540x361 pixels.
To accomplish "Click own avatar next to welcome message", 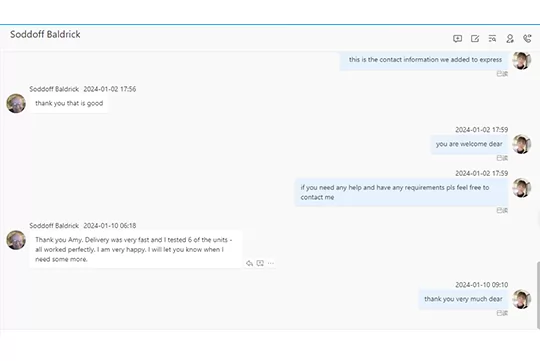I will [521, 144].
